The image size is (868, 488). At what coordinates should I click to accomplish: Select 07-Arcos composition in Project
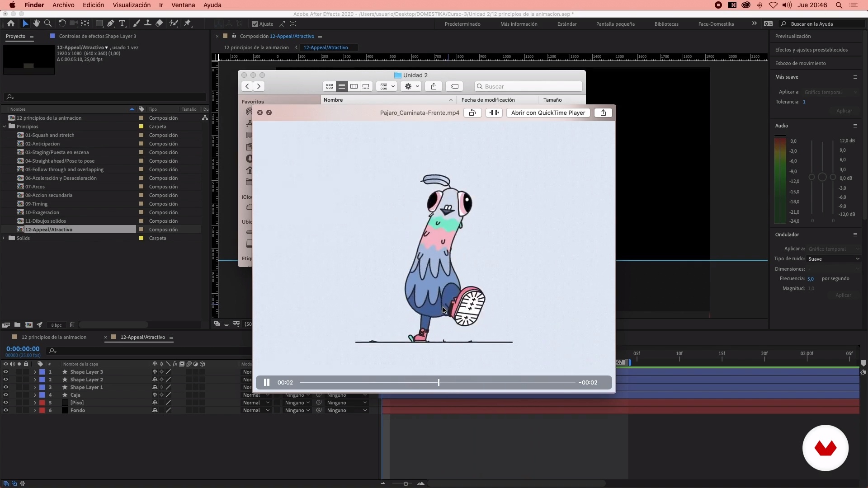[35, 187]
